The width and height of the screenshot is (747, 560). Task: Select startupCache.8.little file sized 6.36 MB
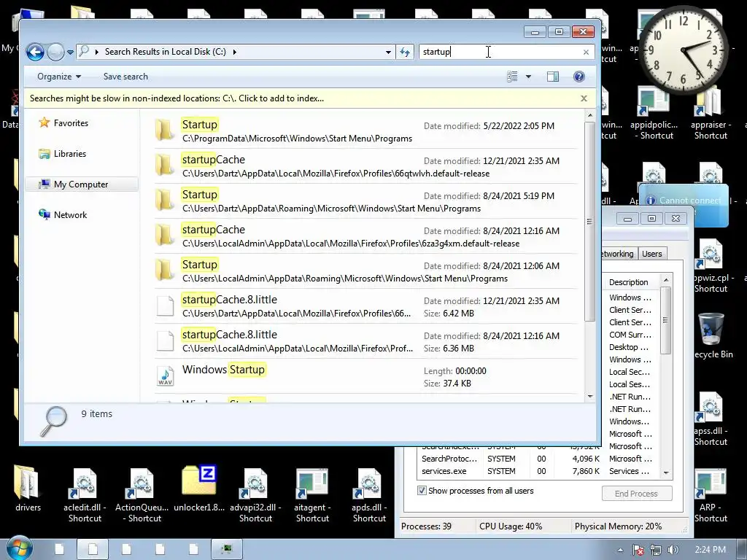pos(366,341)
